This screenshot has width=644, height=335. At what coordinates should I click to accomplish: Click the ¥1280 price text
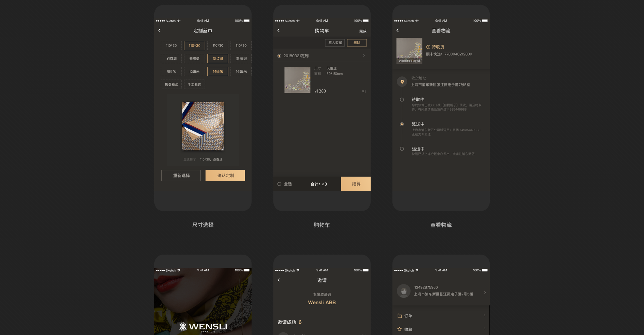click(320, 91)
